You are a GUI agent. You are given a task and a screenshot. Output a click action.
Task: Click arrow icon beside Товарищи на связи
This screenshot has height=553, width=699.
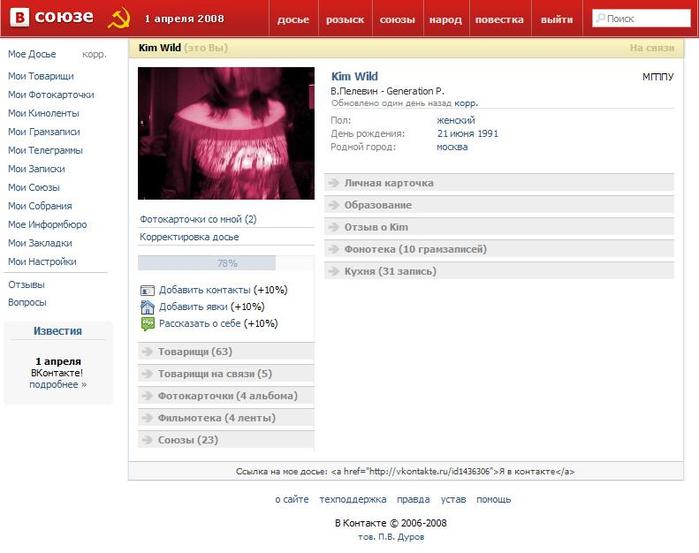coord(147,374)
